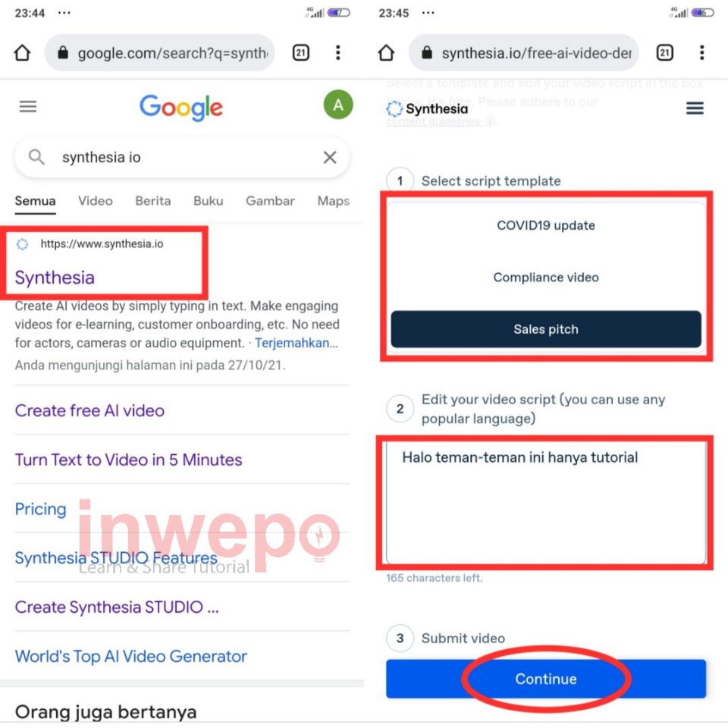Switch to the Gambar search tab
The width and height of the screenshot is (728, 728).
(x=270, y=200)
